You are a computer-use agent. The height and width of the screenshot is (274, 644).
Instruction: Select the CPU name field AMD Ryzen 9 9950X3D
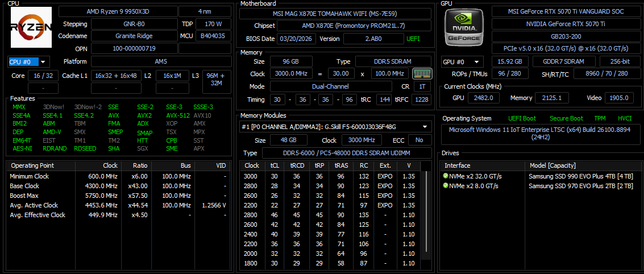(x=117, y=11)
